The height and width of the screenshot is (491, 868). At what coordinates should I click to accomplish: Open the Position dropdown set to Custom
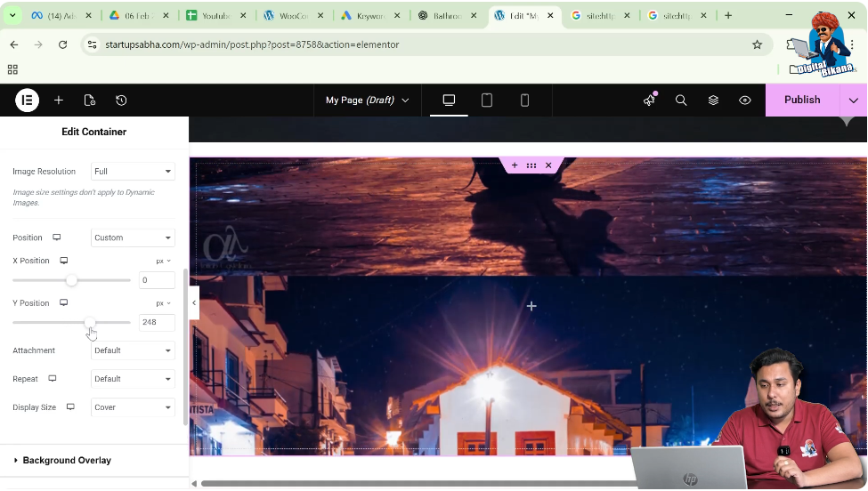click(133, 237)
